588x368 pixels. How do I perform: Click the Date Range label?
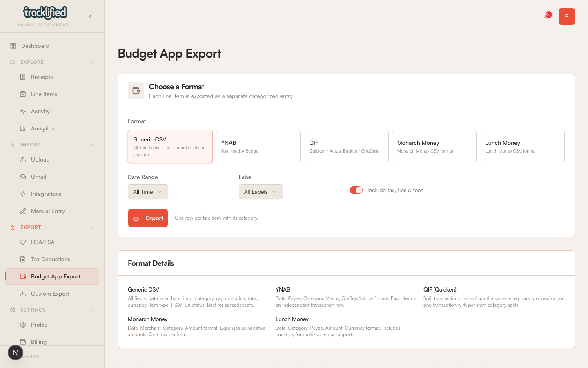click(x=143, y=177)
